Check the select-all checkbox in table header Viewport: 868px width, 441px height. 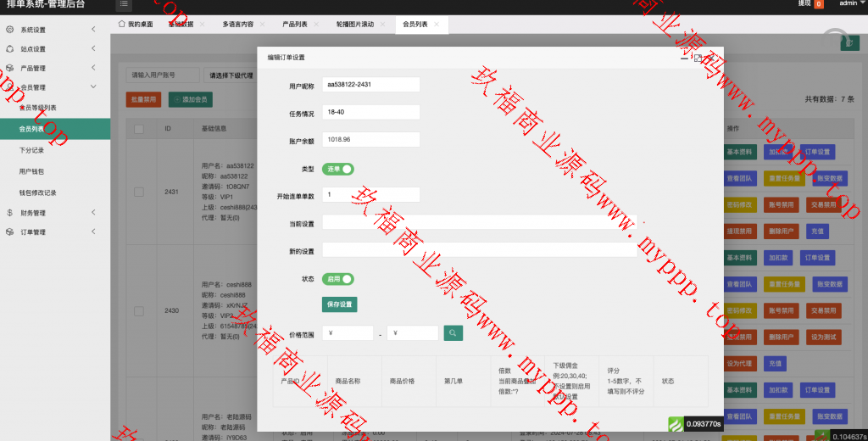tap(139, 129)
